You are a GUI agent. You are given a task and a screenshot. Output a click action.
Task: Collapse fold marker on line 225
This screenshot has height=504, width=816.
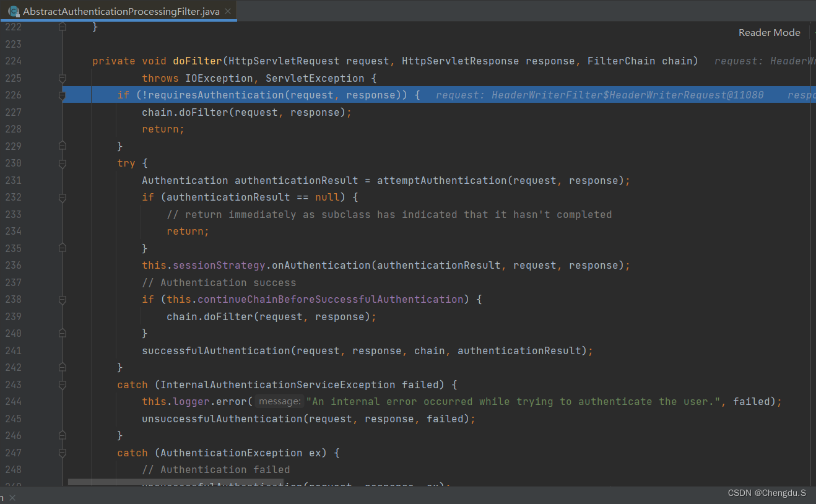click(62, 79)
